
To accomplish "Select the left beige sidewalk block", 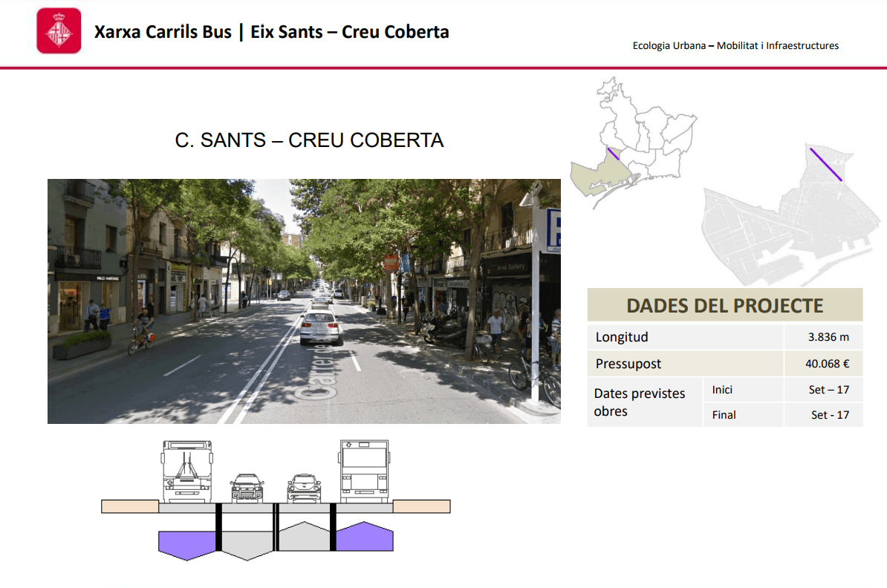I will pos(129,506).
